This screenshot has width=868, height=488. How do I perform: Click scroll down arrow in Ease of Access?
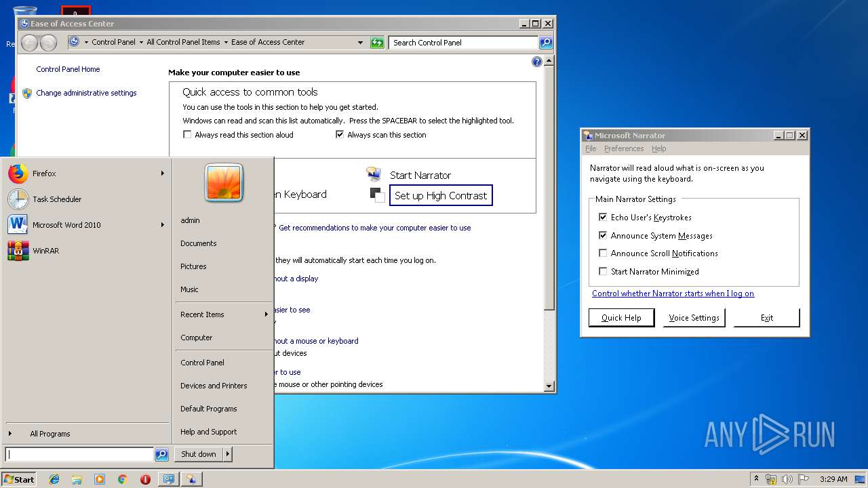[549, 386]
